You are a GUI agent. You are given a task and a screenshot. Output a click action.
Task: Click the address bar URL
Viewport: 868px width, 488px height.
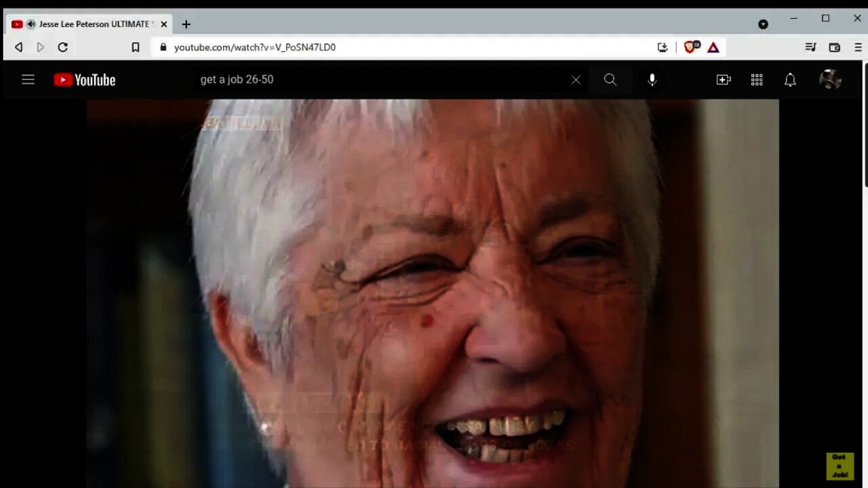(255, 47)
